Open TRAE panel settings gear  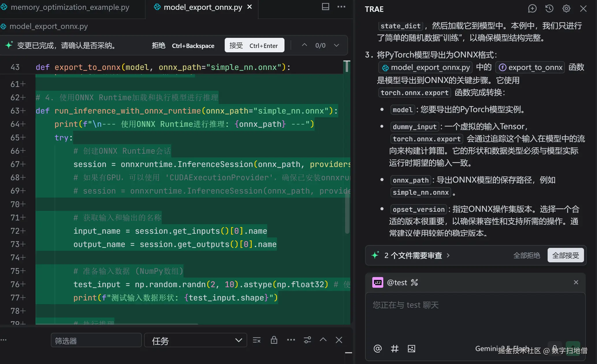pyautogui.click(x=566, y=9)
